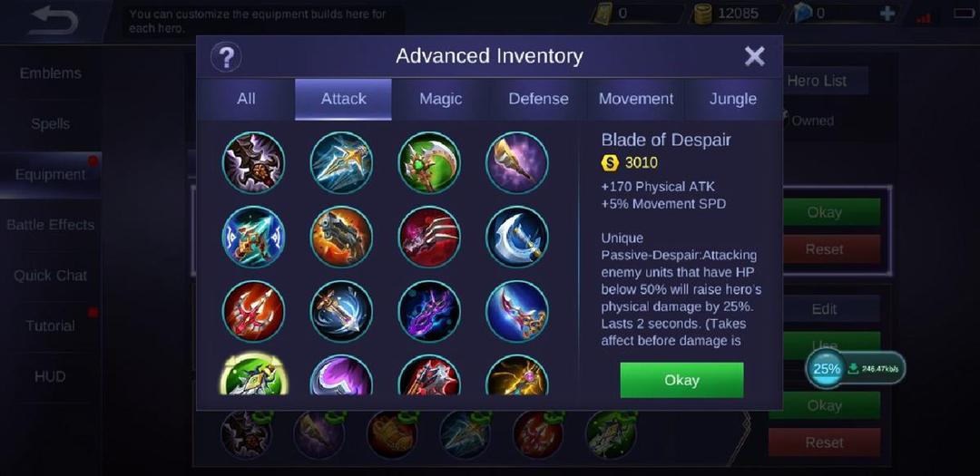Pick the golden staff item in purple circle
This screenshot has height=476, width=980.
517,162
